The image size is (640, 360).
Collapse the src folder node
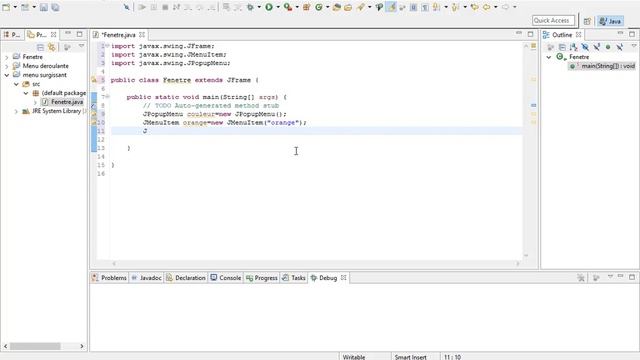coord(16,84)
